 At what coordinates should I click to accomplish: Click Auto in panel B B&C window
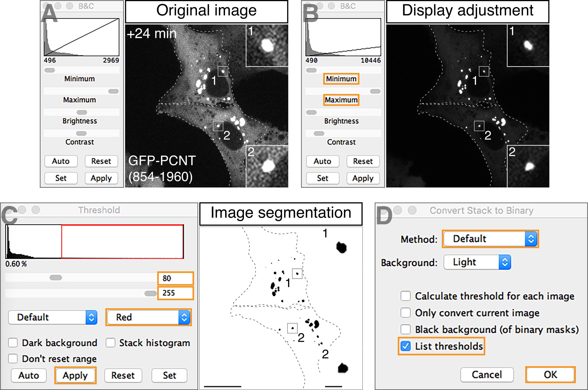coord(323,161)
